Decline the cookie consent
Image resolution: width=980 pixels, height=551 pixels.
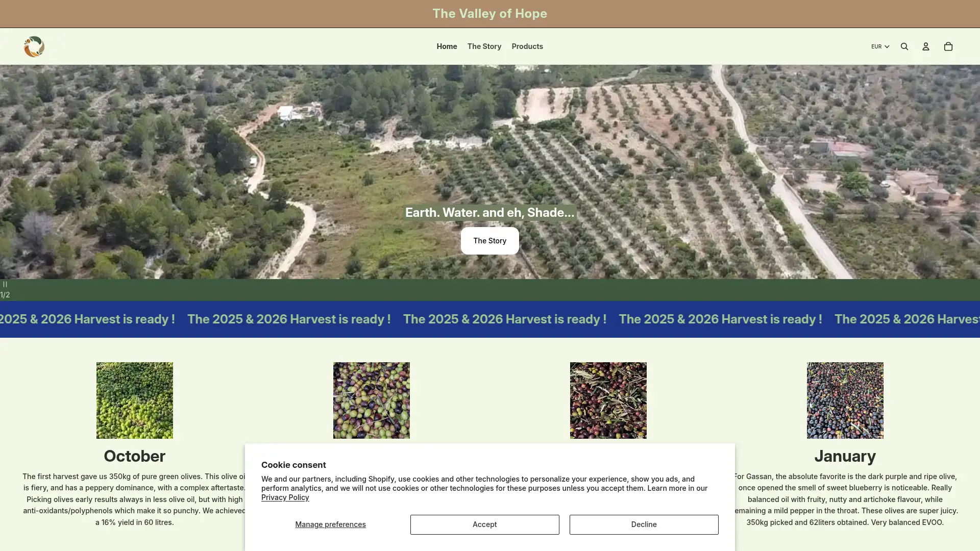click(x=644, y=524)
